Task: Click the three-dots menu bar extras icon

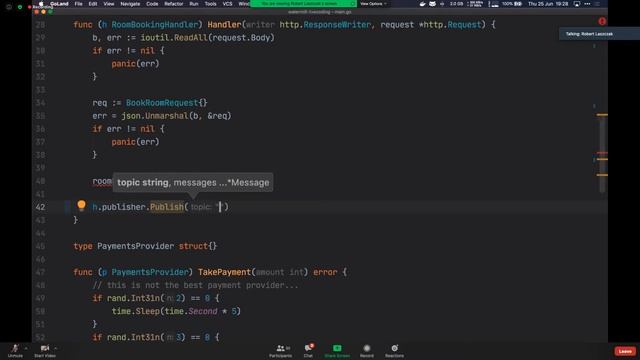Action: tap(587, 4)
